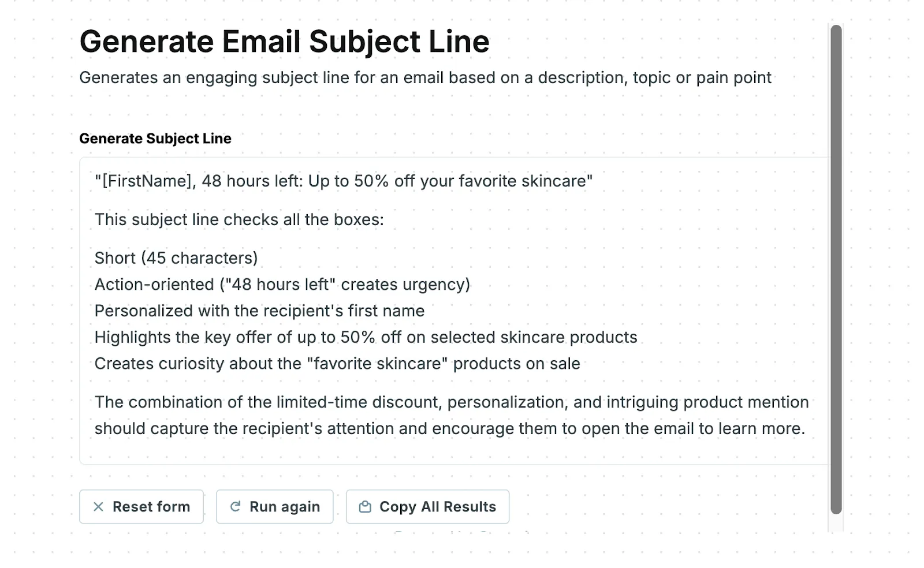Click the blank area at the bottom of the results box
Screen dimensions: 924x568
450,452
